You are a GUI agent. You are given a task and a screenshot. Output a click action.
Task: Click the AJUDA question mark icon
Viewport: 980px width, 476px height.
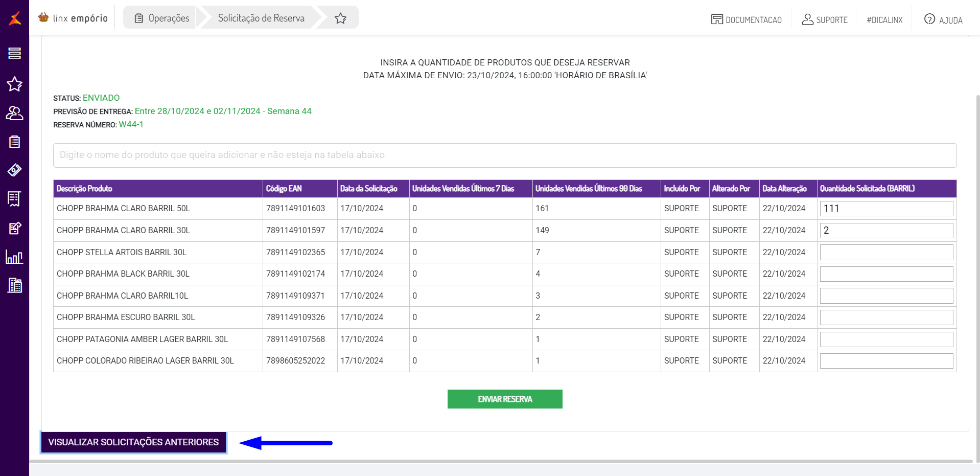point(929,19)
